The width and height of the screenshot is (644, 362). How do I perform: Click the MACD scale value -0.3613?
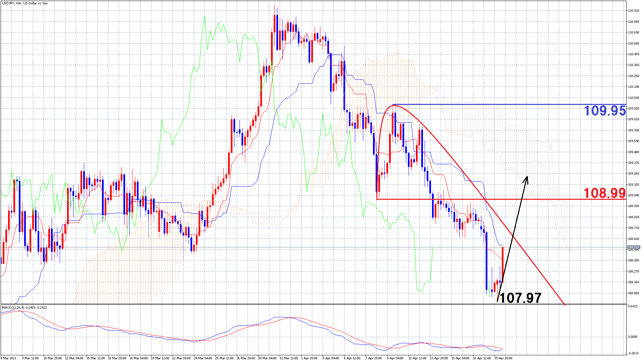(x=633, y=353)
